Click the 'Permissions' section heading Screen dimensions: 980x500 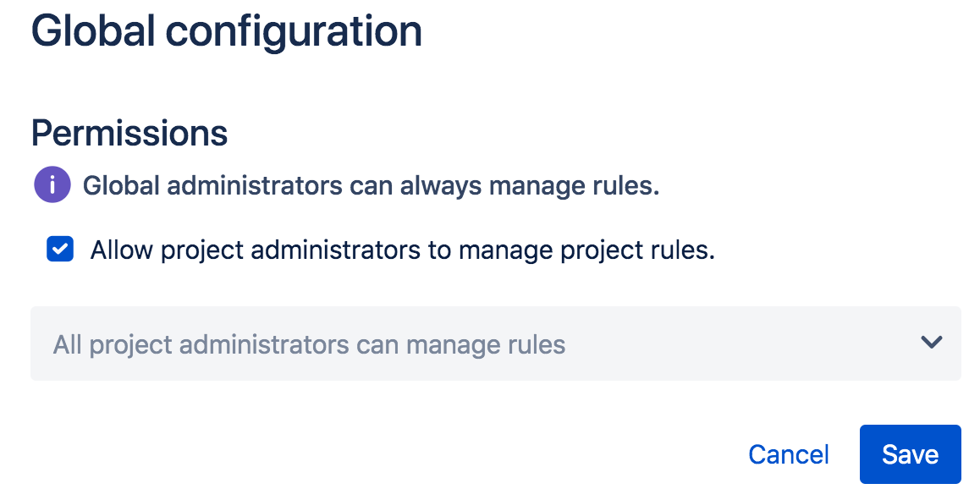tap(129, 133)
